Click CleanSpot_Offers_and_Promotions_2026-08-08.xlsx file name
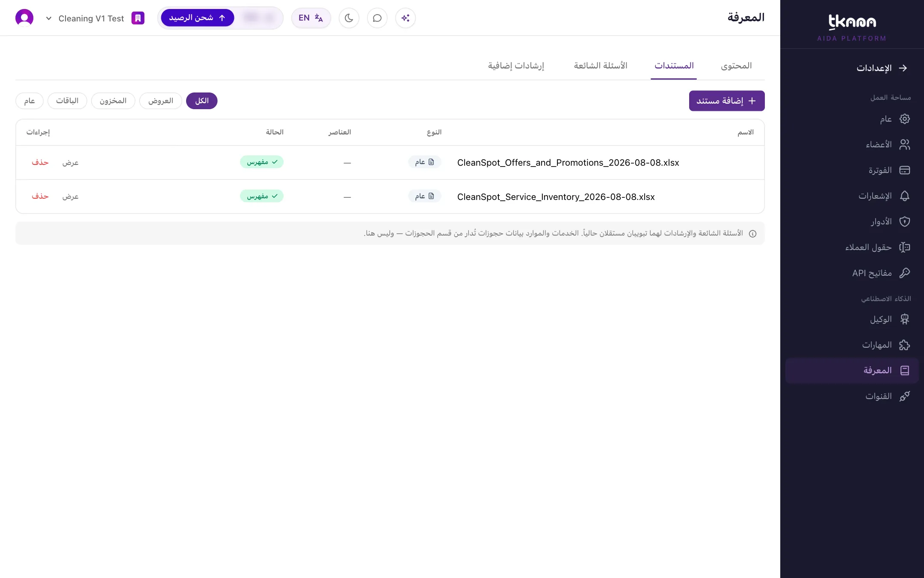This screenshot has height=578, width=924. [x=568, y=163]
